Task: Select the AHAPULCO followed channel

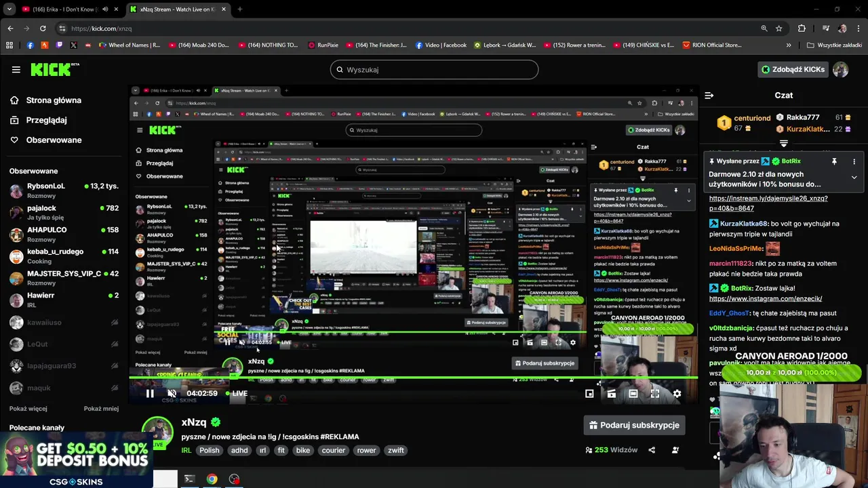Action: point(64,234)
